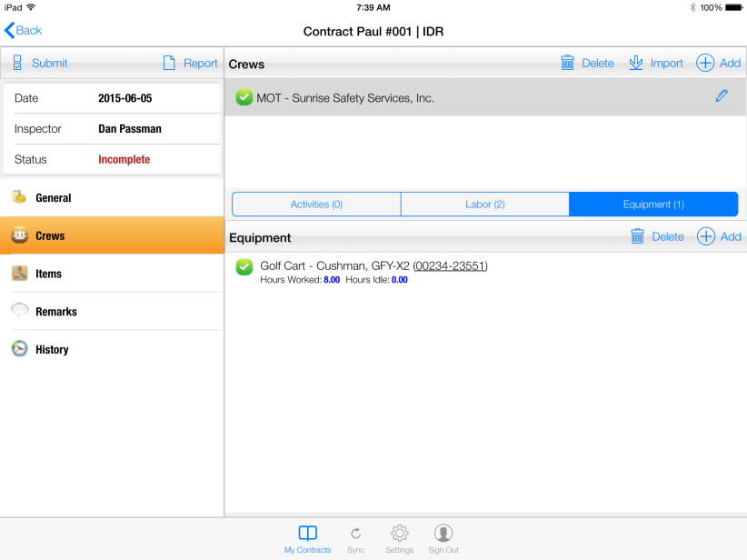
Task: Click equipment ID link 00234-23551
Action: point(450,265)
